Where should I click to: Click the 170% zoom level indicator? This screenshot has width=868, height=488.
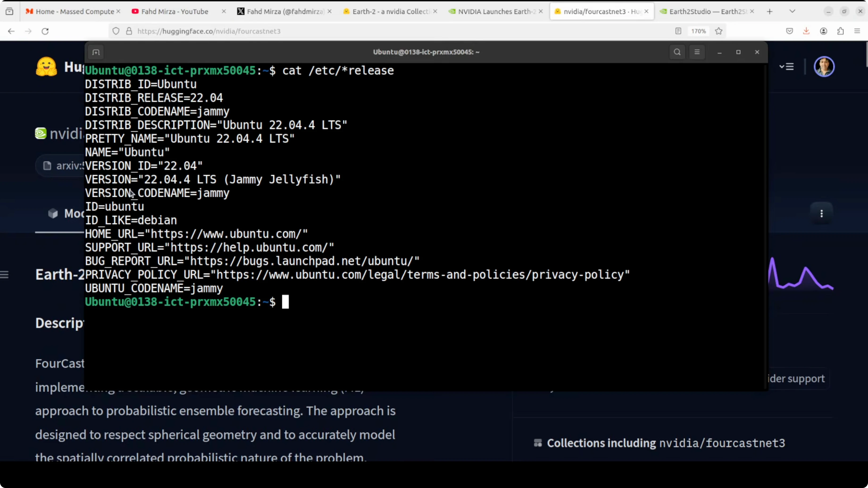coord(698,31)
